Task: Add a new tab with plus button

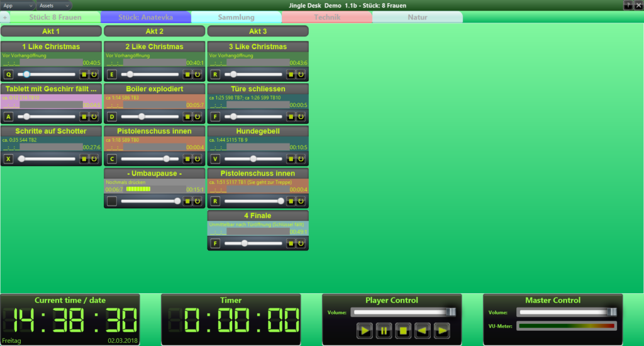Action: click(5, 18)
